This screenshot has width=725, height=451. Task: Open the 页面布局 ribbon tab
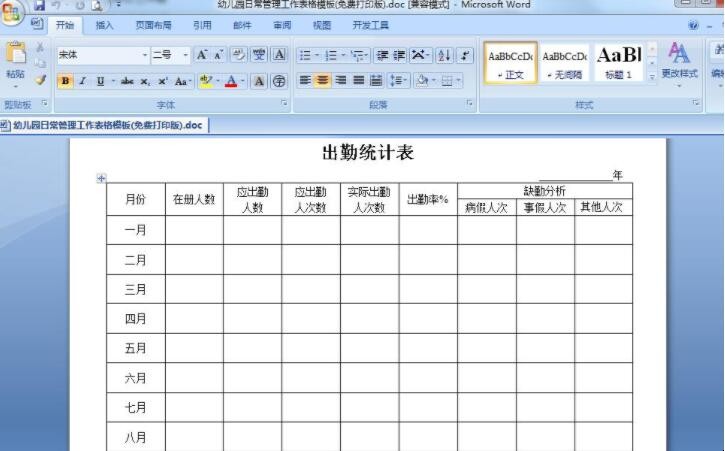153,25
